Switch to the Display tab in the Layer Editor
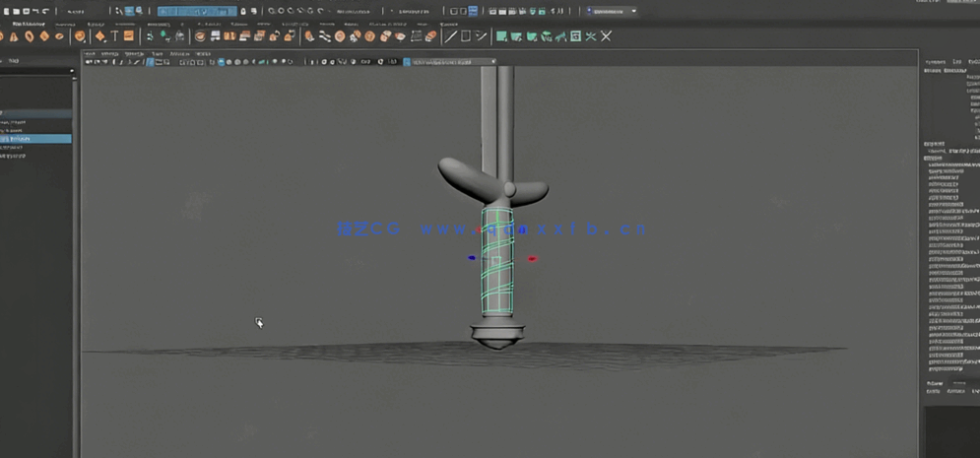980x458 pixels. (935, 383)
